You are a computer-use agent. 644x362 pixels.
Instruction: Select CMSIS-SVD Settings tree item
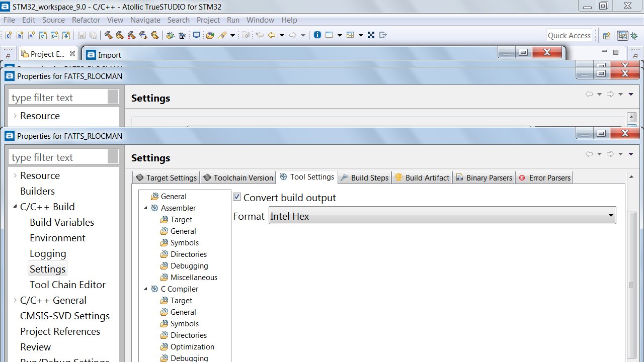(65, 316)
